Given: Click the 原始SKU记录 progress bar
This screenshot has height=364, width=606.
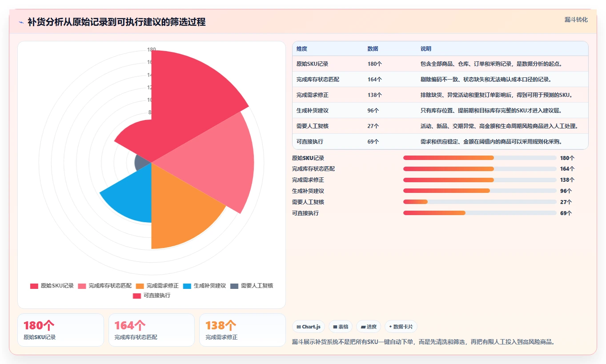Looking at the screenshot, I should 480,158.
